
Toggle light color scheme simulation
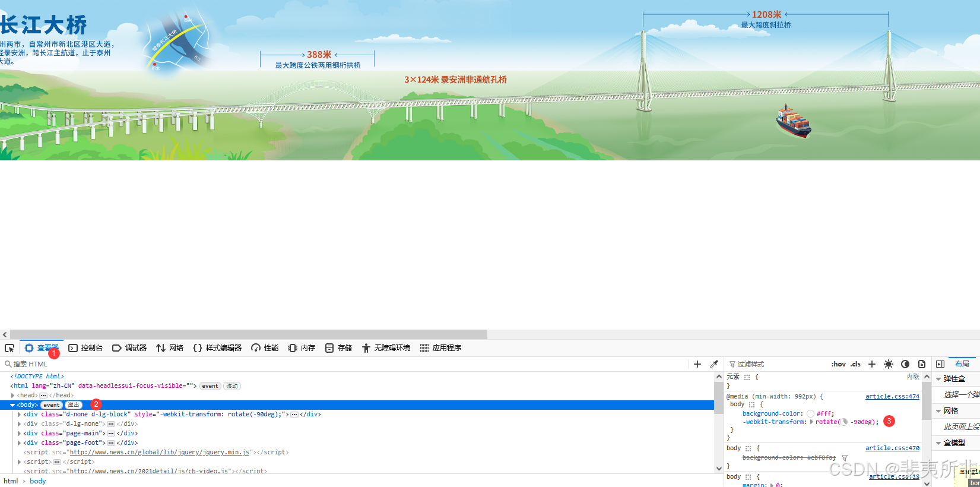pyautogui.click(x=889, y=364)
